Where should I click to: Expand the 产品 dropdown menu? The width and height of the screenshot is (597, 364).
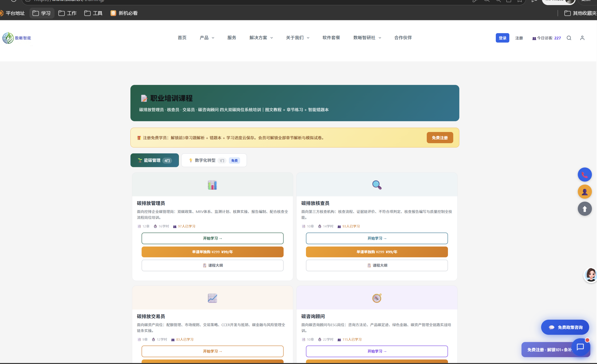[207, 38]
